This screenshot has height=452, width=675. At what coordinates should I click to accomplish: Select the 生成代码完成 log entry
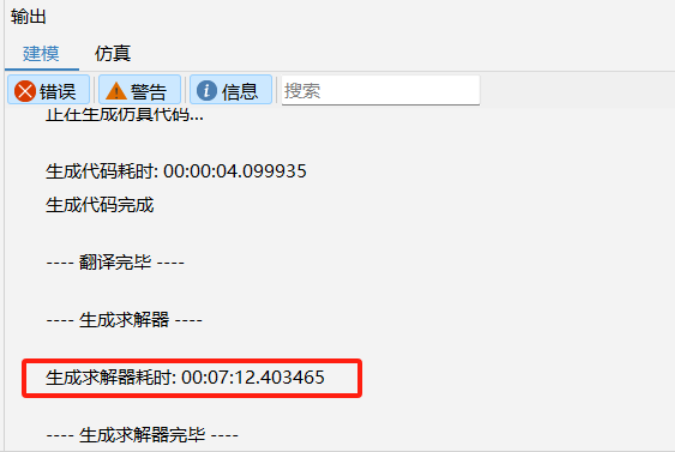(99, 205)
